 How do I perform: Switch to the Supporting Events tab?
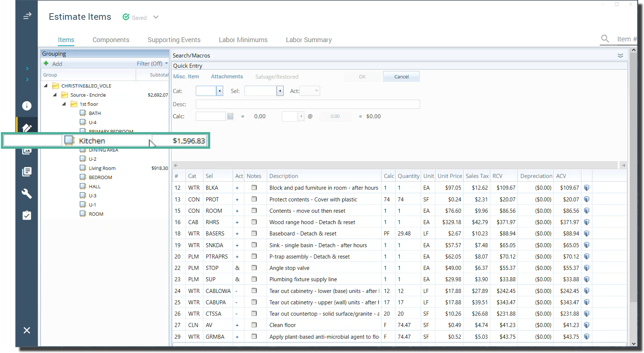click(x=174, y=40)
